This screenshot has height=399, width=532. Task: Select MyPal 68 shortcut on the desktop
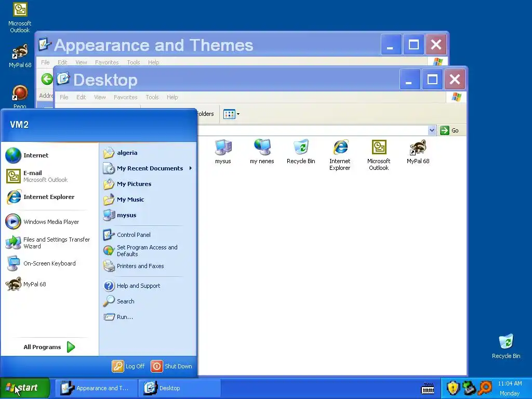[20, 56]
